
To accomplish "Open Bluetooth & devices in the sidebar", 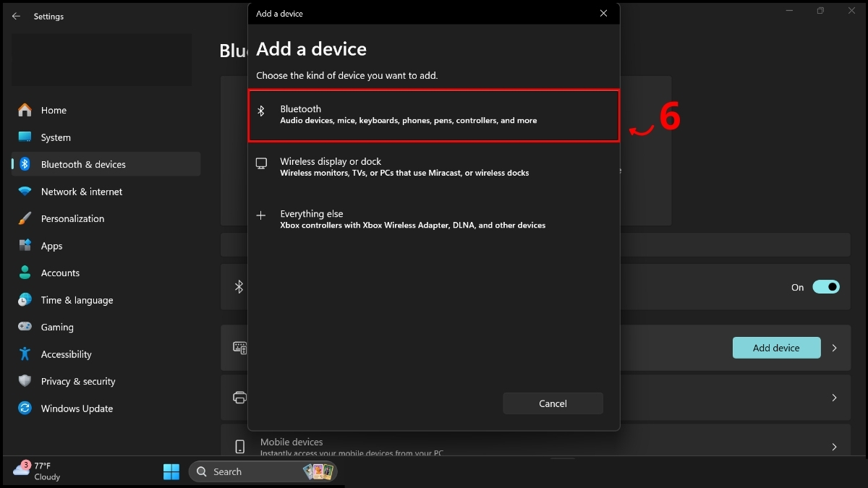I will click(82, 164).
